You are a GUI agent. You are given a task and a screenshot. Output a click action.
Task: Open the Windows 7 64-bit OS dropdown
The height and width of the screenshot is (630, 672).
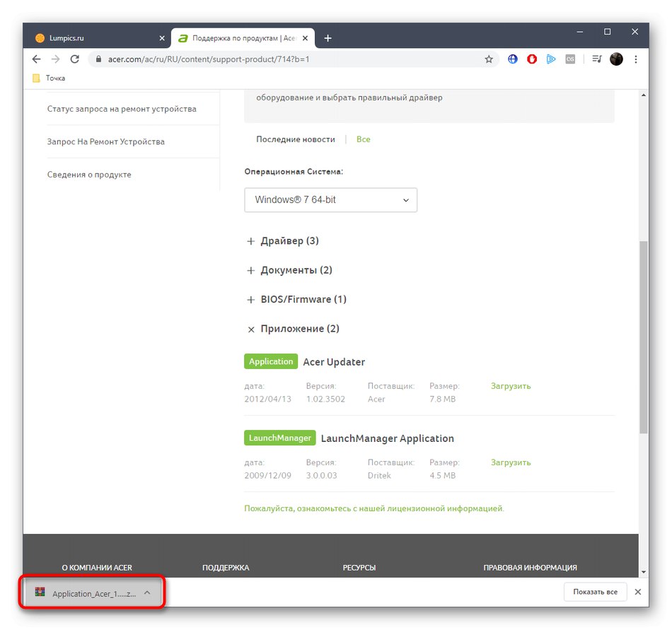coord(330,199)
